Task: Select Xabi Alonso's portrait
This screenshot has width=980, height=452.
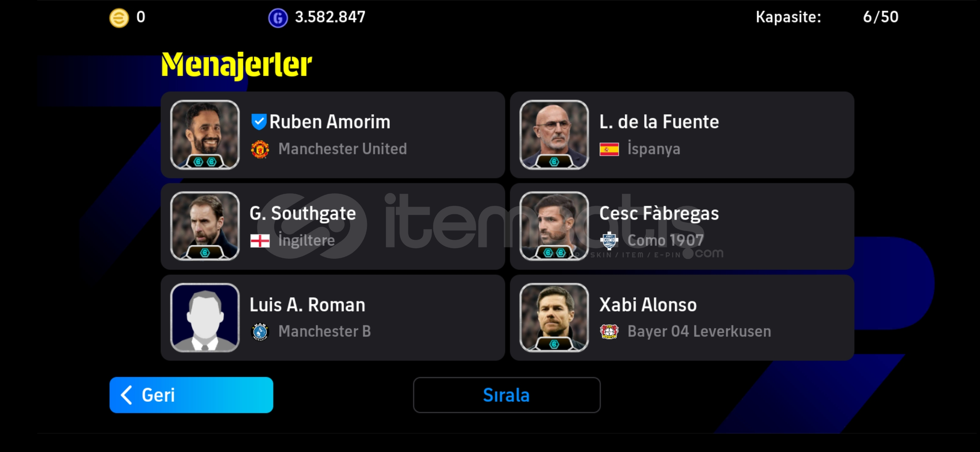Action: 554,318
